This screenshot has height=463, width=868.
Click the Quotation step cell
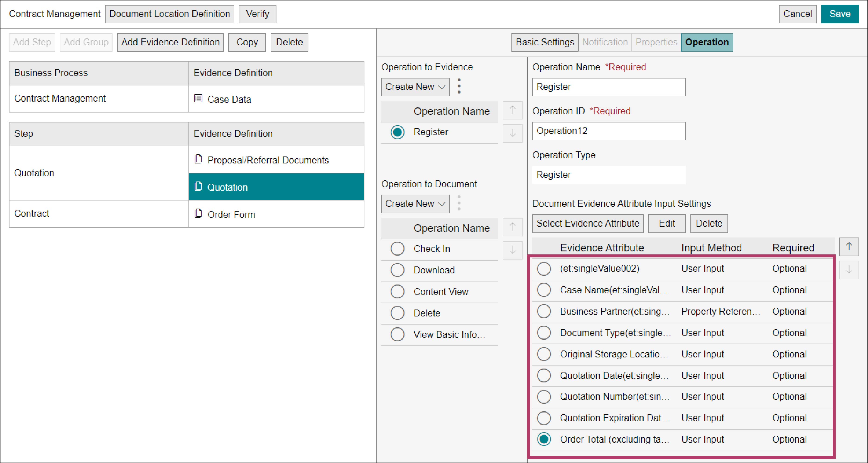click(99, 173)
